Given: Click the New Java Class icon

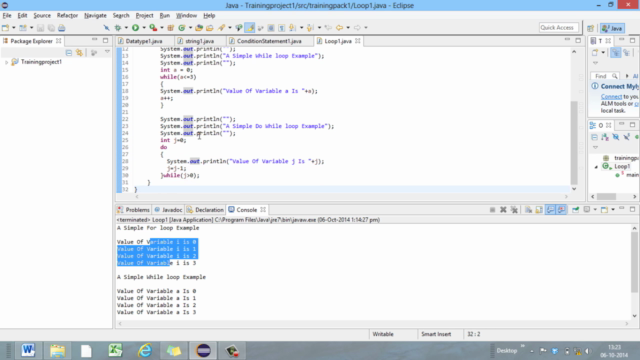Looking at the screenshot, I should 182,28.
